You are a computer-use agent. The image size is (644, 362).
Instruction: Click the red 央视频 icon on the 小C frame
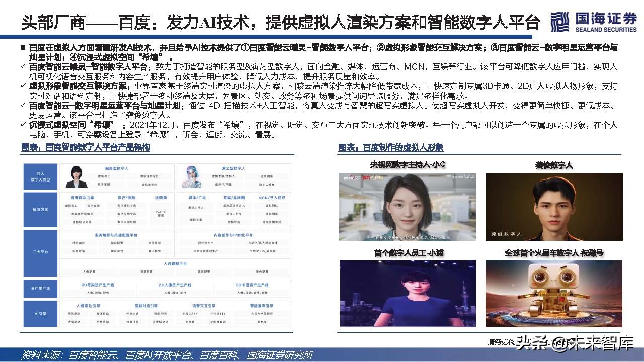tap(366, 177)
